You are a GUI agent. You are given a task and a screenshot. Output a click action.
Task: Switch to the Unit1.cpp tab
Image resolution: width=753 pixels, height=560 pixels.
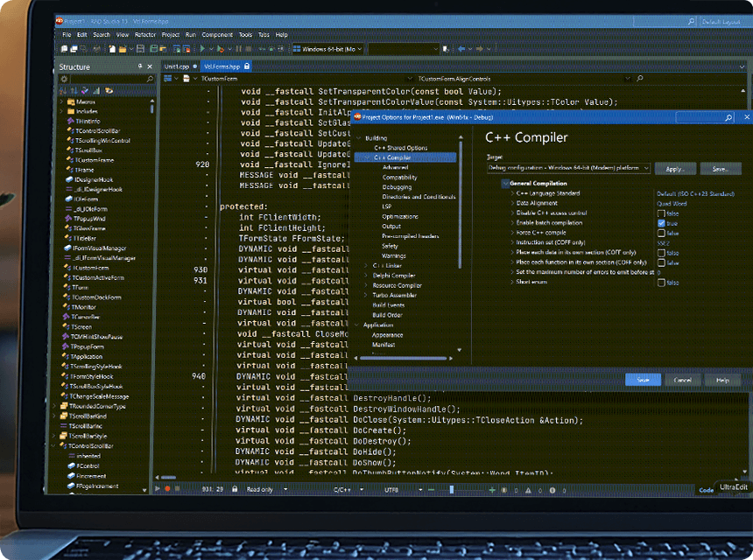pos(177,66)
